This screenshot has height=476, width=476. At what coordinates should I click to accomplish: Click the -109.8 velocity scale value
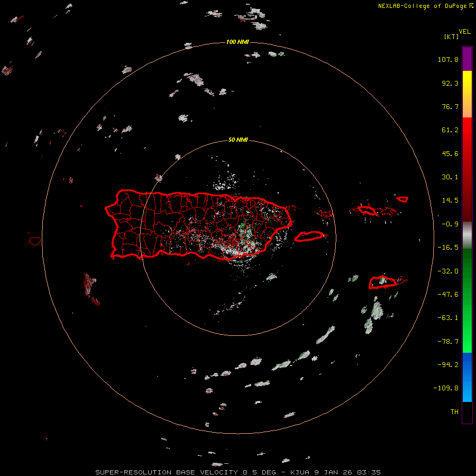point(446,388)
